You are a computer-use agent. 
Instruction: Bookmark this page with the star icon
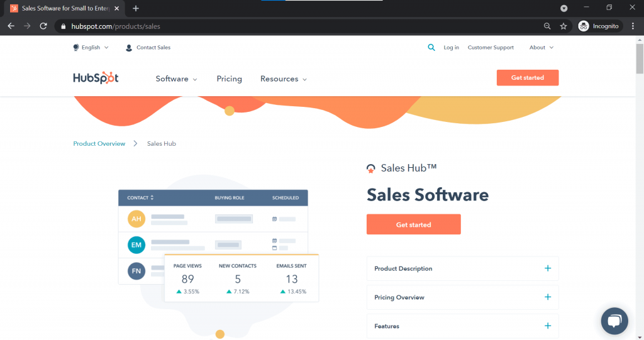pyautogui.click(x=563, y=26)
